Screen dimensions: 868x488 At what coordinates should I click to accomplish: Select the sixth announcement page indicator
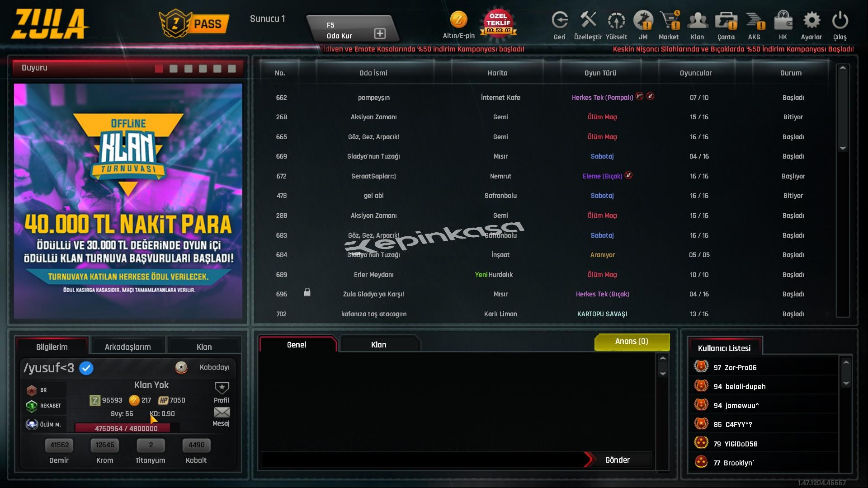[x=231, y=69]
